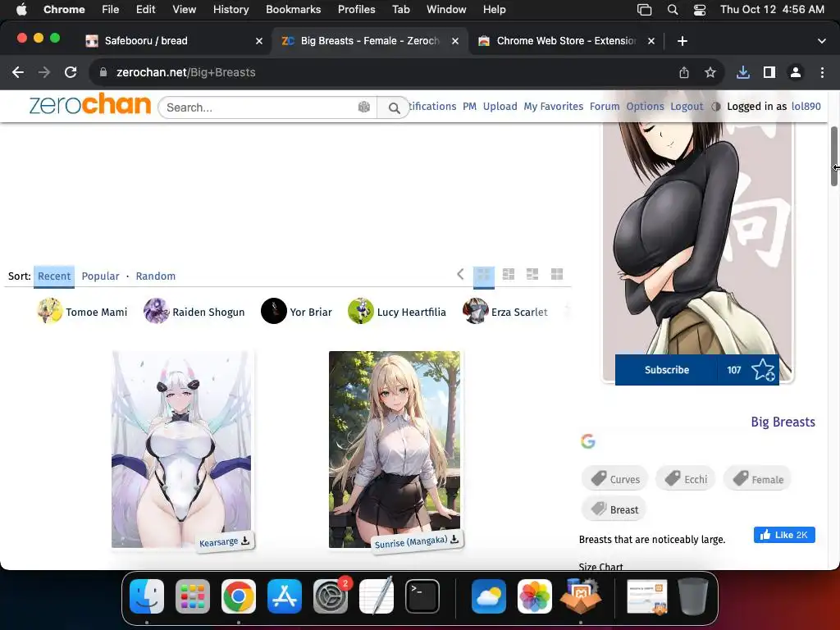Open the Breast tag
Viewport: 840px width, 630px height.
tap(614, 509)
